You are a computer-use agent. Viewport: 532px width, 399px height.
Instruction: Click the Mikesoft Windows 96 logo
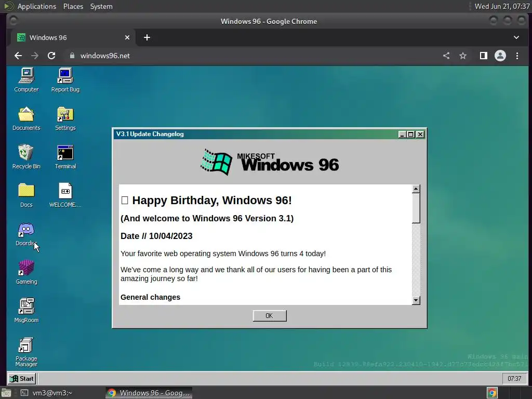[x=270, y=162]
